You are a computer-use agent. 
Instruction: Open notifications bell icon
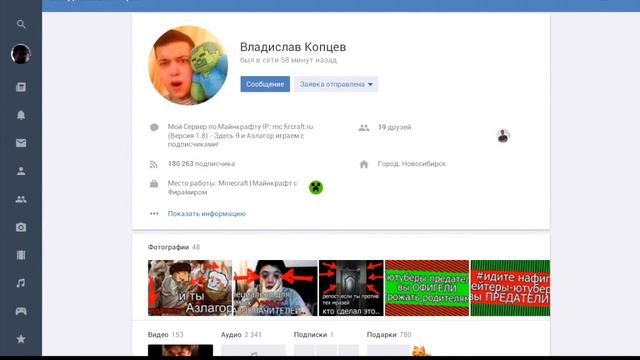(21, 115)
